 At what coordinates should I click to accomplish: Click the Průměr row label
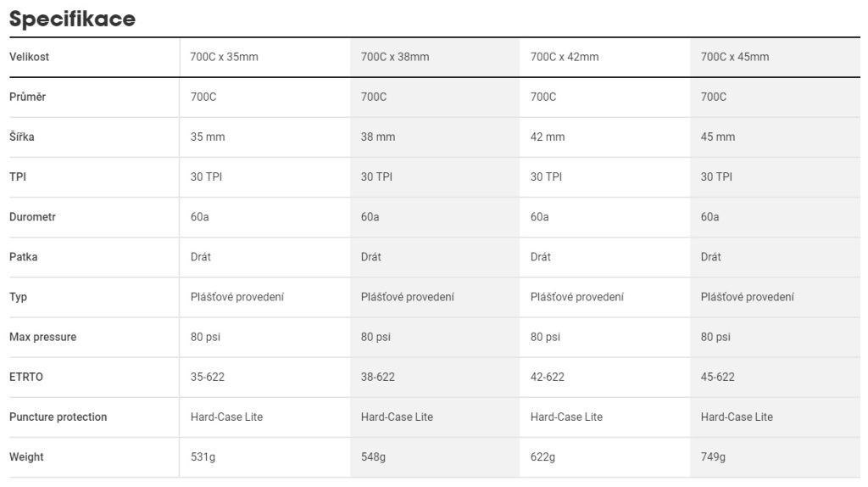point(28,97)
